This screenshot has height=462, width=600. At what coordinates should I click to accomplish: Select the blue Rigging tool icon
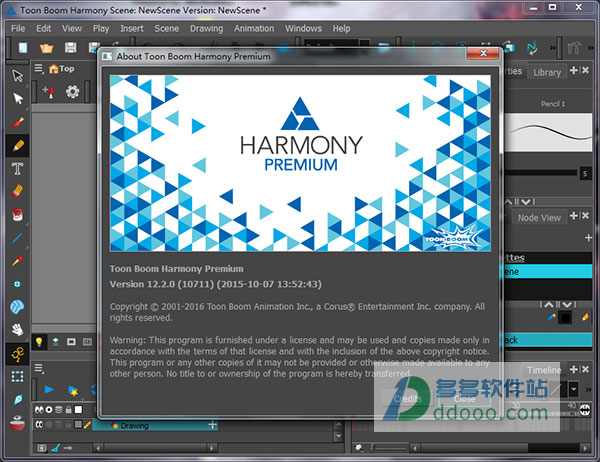pyautogui.click(x=17, y=307)
